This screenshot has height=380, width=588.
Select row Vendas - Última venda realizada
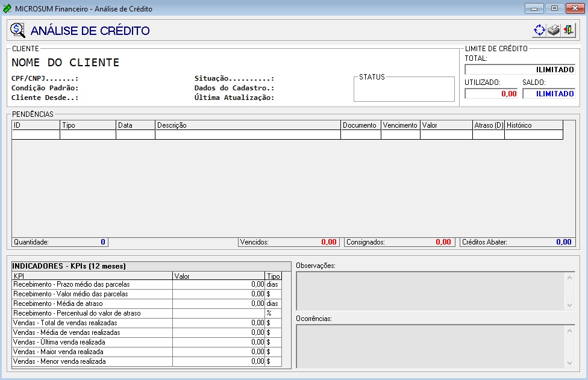[146, 342]
